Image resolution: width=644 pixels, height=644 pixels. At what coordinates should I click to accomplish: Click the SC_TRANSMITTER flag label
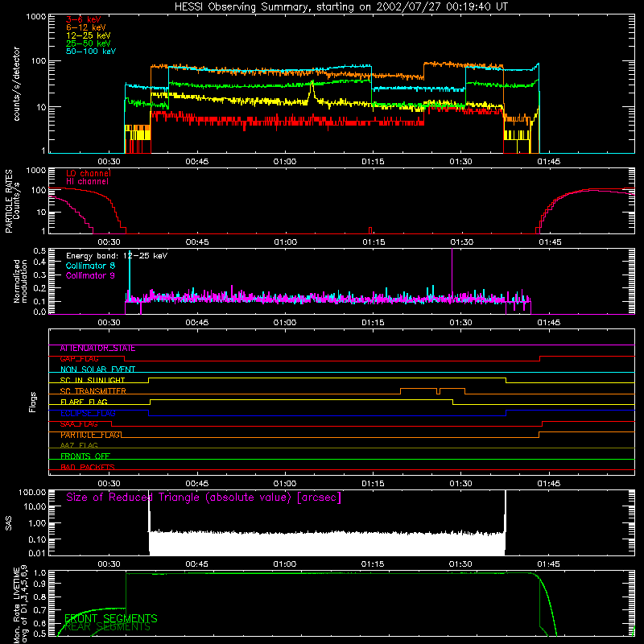tap(93, 391)
